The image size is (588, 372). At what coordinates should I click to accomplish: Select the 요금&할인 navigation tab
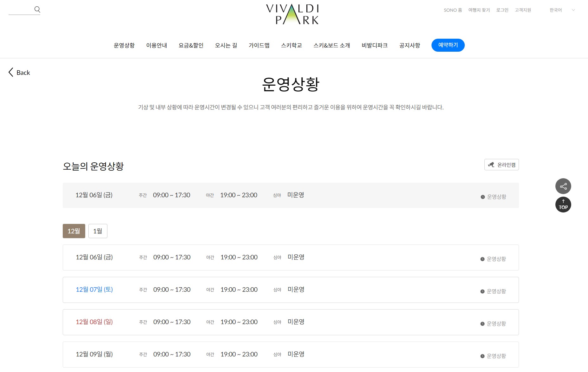(191, 45)
